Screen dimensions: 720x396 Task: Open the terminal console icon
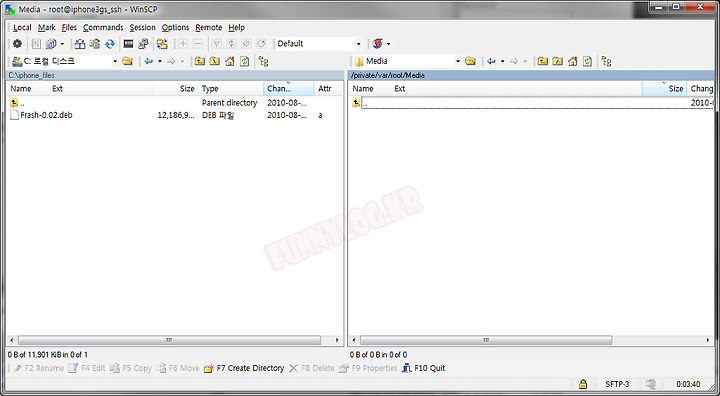[x=129, y=44]
